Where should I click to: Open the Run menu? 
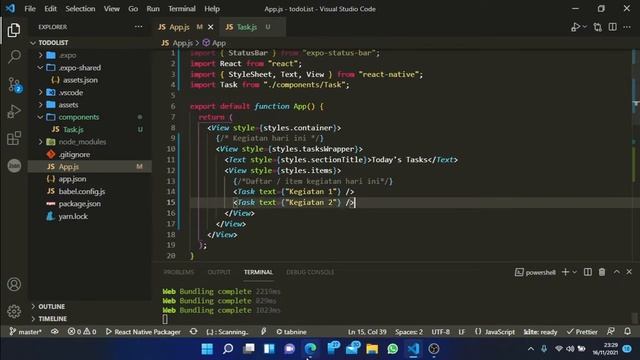point(153,9)
